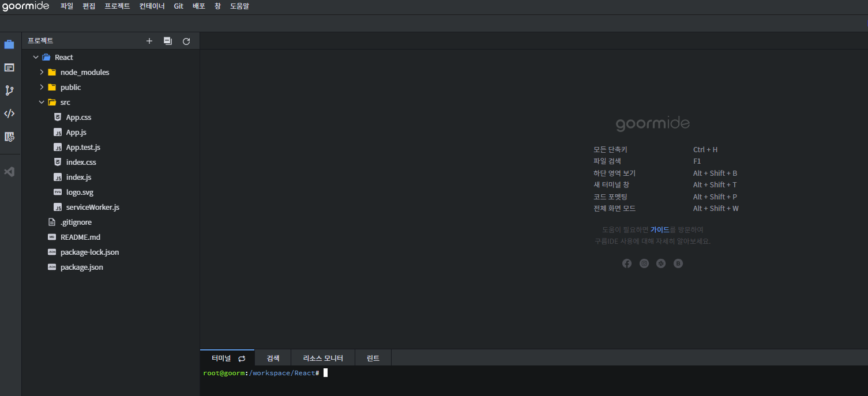Expand the public folder chevron

(42, 87)
